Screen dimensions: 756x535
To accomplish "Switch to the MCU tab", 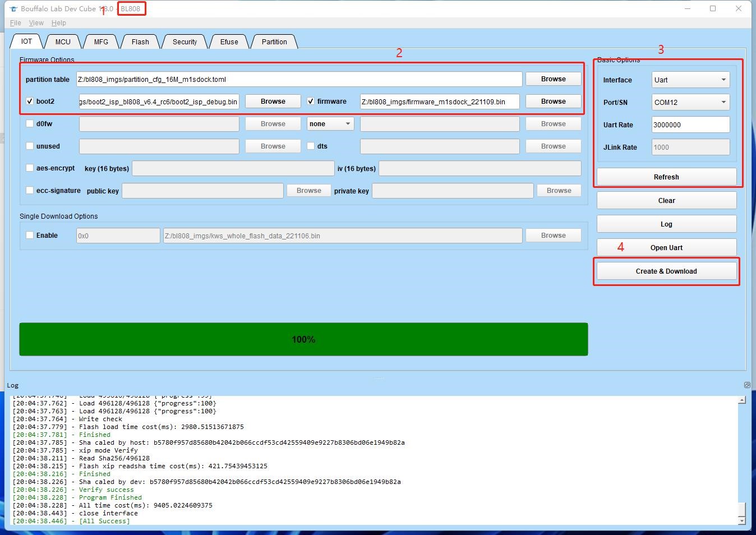I will click(63, 42).
